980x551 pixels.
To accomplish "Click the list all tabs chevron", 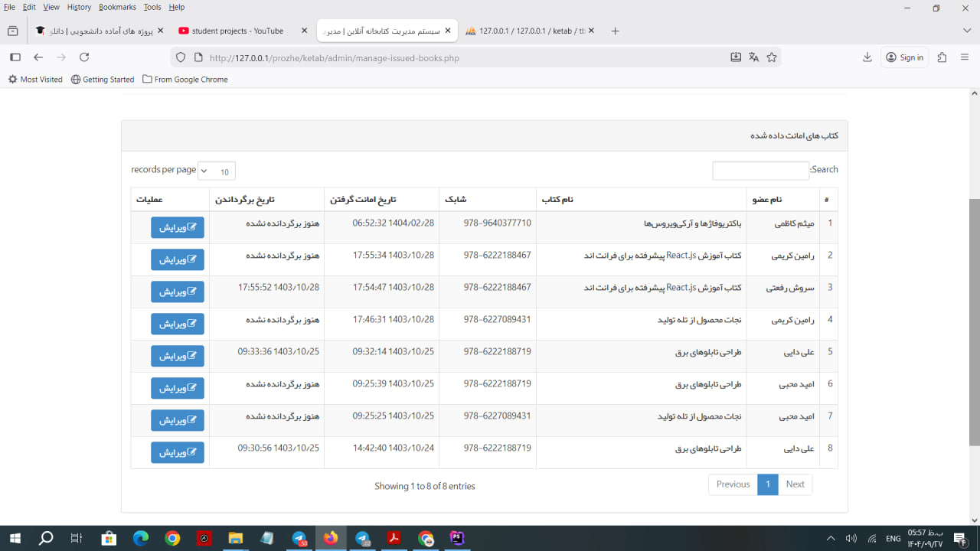I will tap(967, 31).
